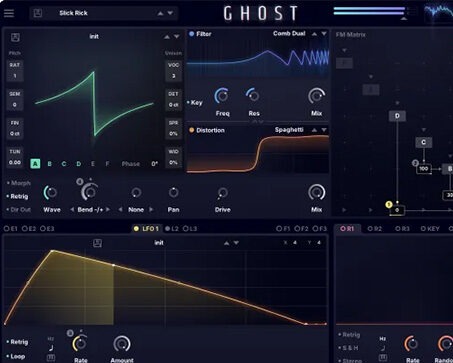This screenshot has height=363, width=453.
Task: Select oscillator C
Action: 64,164
